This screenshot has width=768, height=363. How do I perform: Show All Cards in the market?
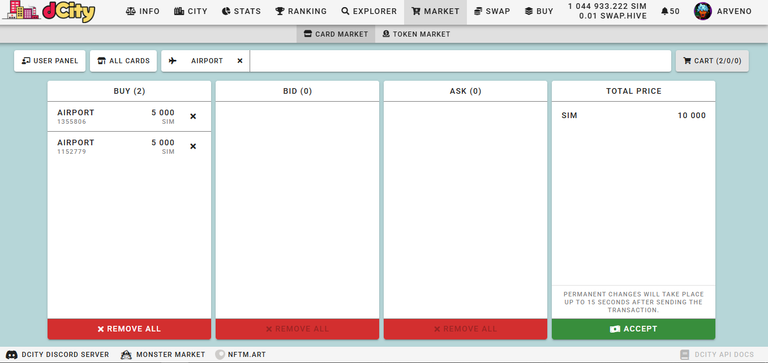[123, 61]
